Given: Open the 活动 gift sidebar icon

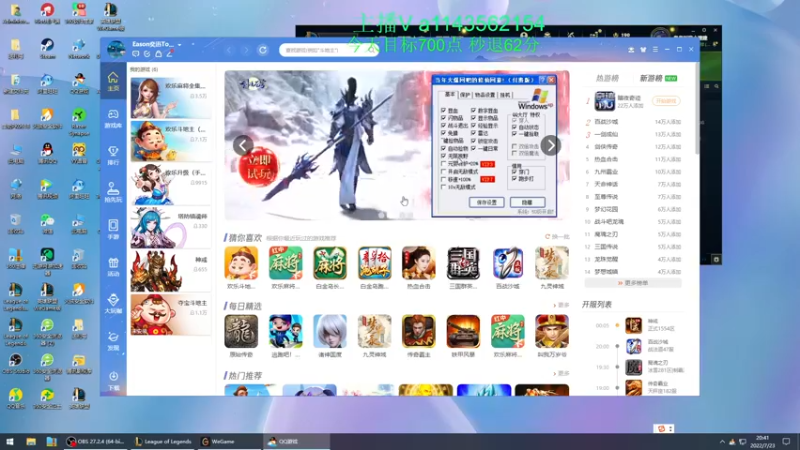Looking at the screenshot, I should click(113, 266).
